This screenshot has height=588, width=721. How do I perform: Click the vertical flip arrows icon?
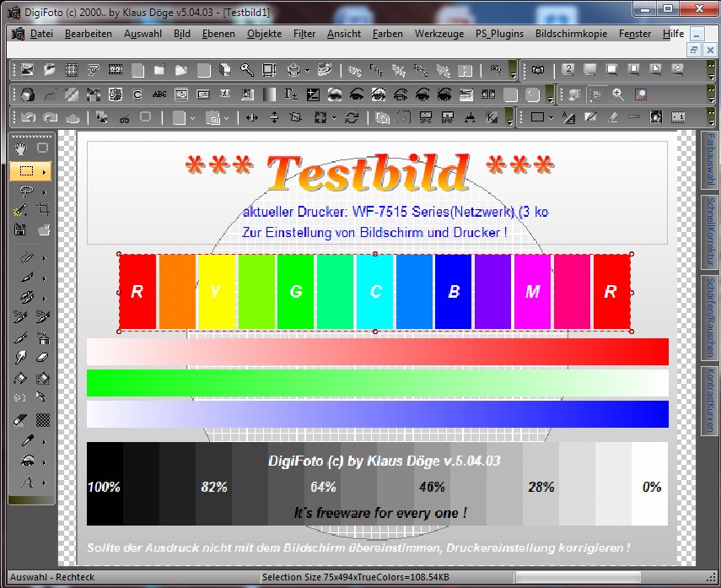point(274,118)
